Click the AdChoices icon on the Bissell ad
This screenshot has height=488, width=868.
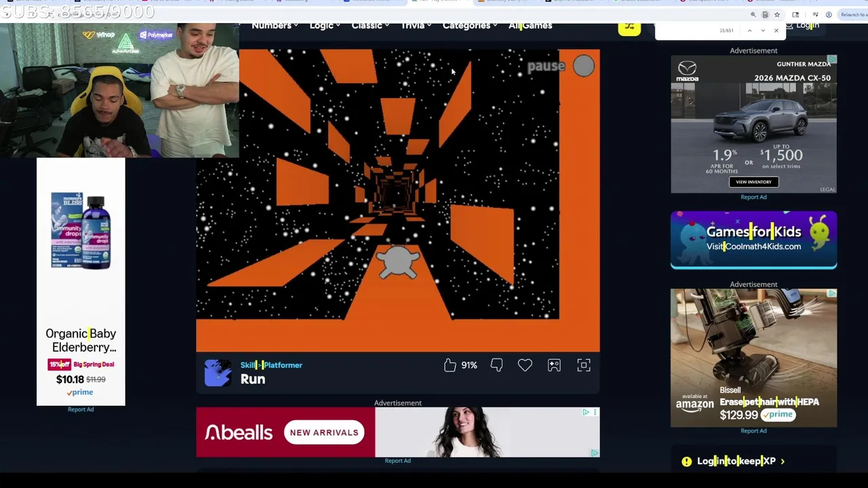832,293
